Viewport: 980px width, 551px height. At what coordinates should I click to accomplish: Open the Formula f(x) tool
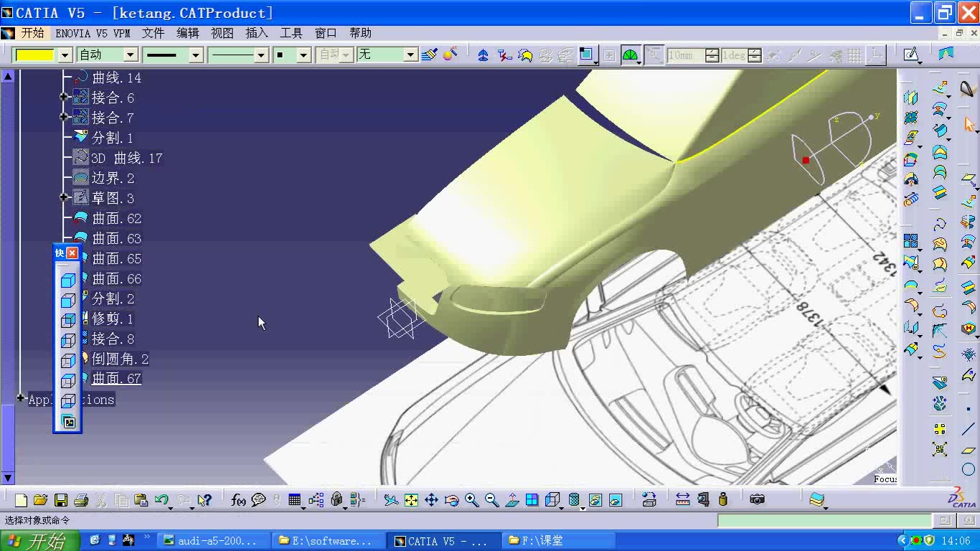pos(239,500)
